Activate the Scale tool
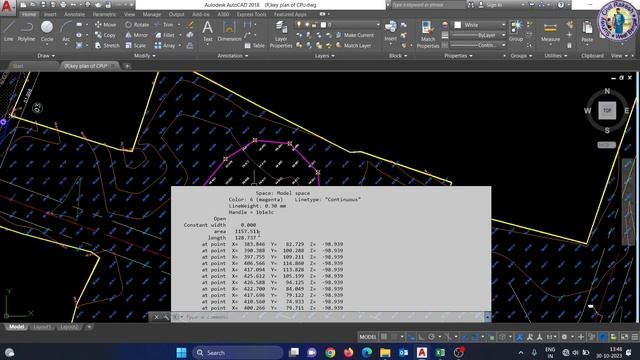 [136, 46]
